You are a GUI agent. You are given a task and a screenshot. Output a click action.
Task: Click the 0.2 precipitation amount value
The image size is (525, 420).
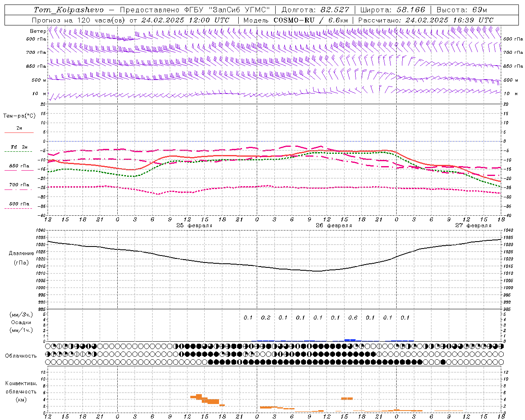(266, 317)
